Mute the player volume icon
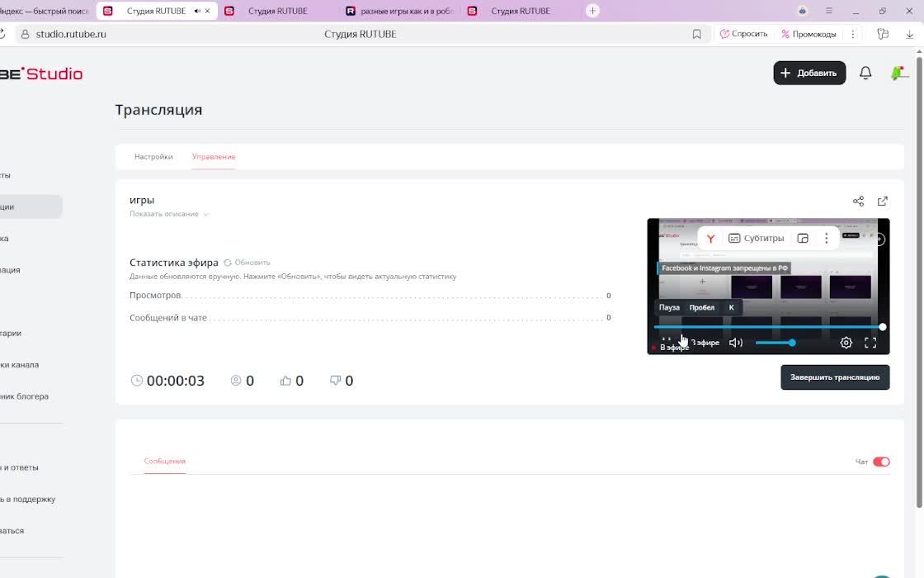This screenshot has width=924, height=578. pos(735,343)
